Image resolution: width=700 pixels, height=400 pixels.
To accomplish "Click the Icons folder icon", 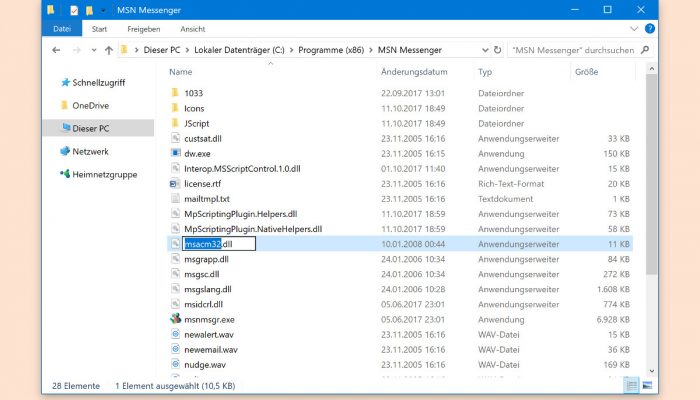I will (x=175, y=108).
